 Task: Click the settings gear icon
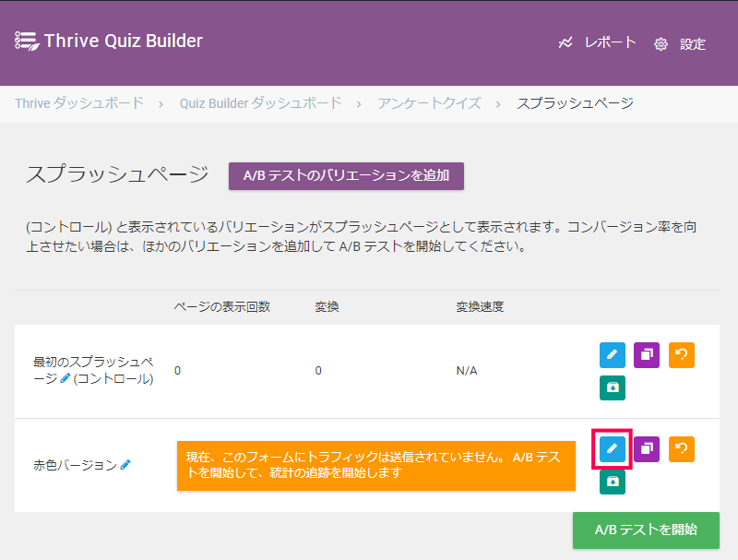[x=661, y=44]
